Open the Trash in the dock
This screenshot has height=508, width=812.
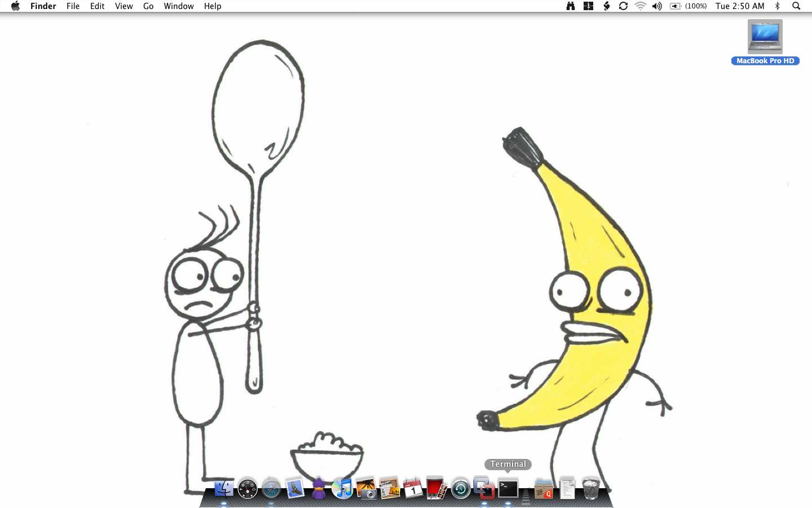click(x=591, y=489)
